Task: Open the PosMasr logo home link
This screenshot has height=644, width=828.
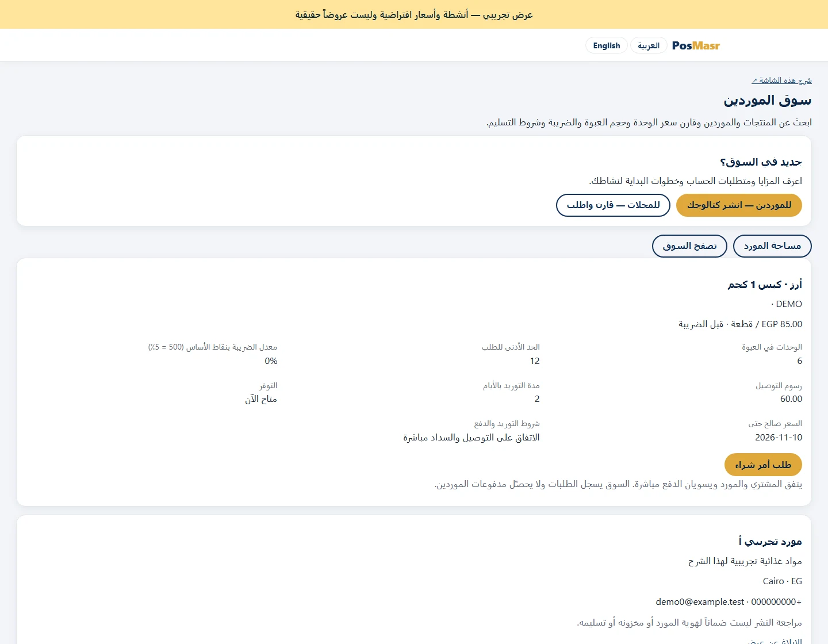Action: (696, 45)
